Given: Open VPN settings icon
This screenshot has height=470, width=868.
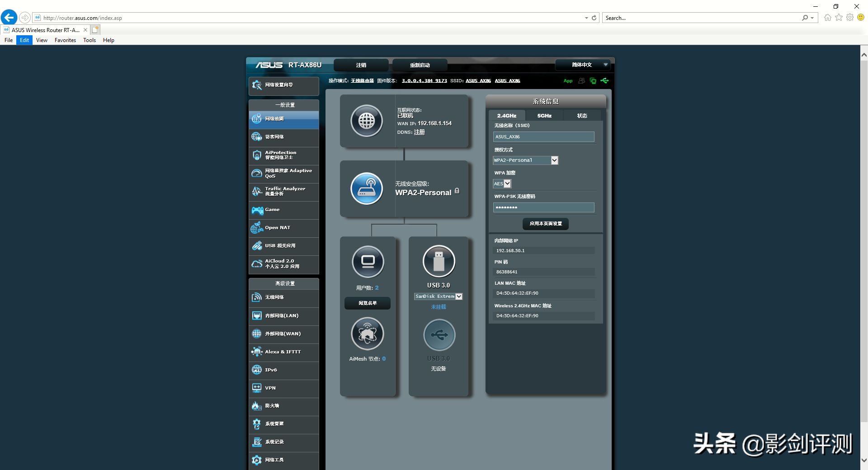Looking at the screenshot, I should (257, 388).
